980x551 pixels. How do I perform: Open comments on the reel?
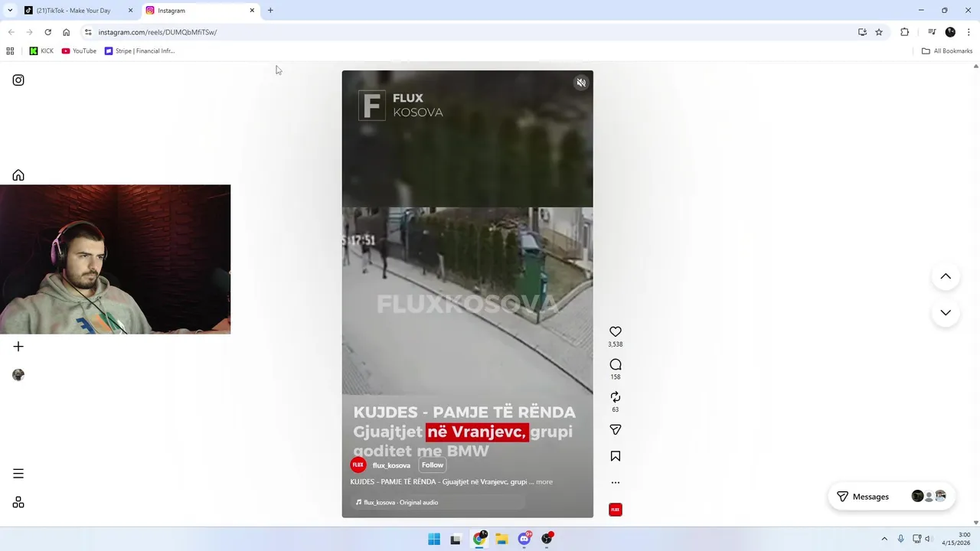click(615, 364)
